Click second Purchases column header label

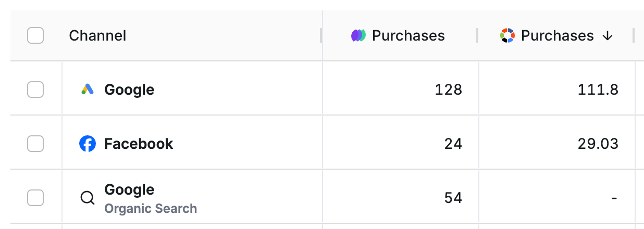557,36
